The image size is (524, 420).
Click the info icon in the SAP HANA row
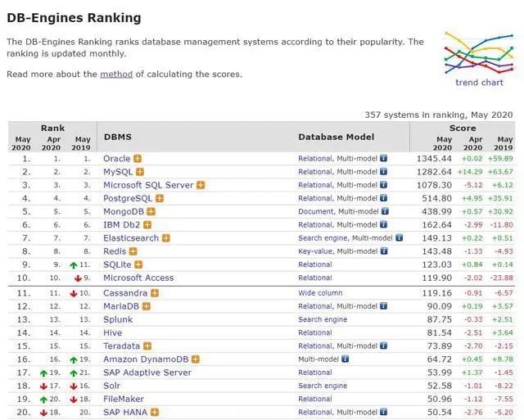click(383, 413)
